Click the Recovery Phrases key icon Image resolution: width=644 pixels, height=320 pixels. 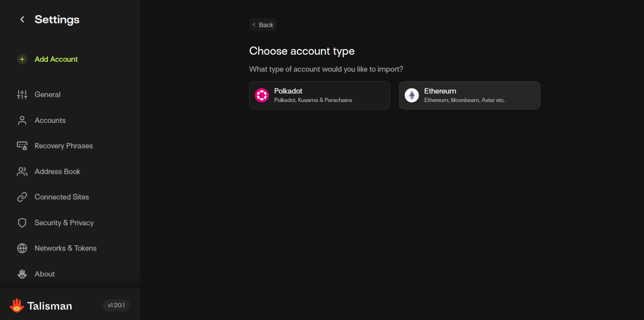tap(22, 146)
